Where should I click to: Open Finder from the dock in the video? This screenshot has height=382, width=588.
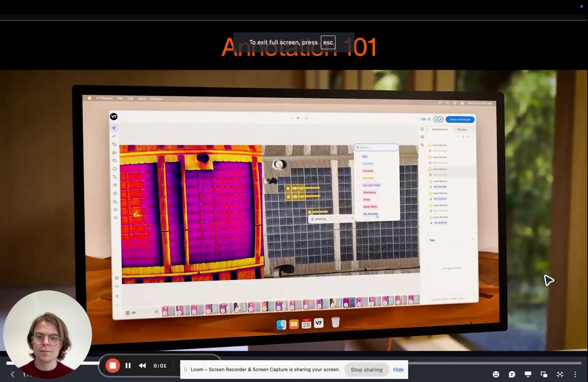pos(282,325)
